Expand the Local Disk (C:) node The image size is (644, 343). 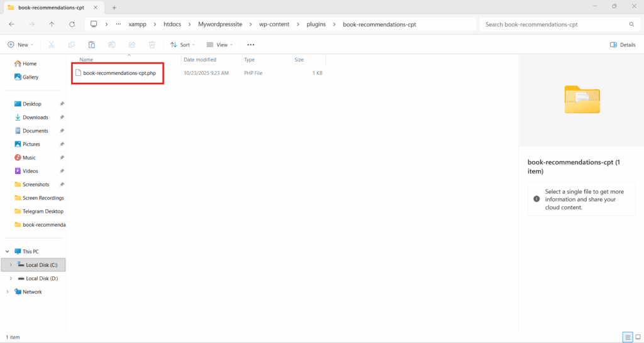[11, 265]
